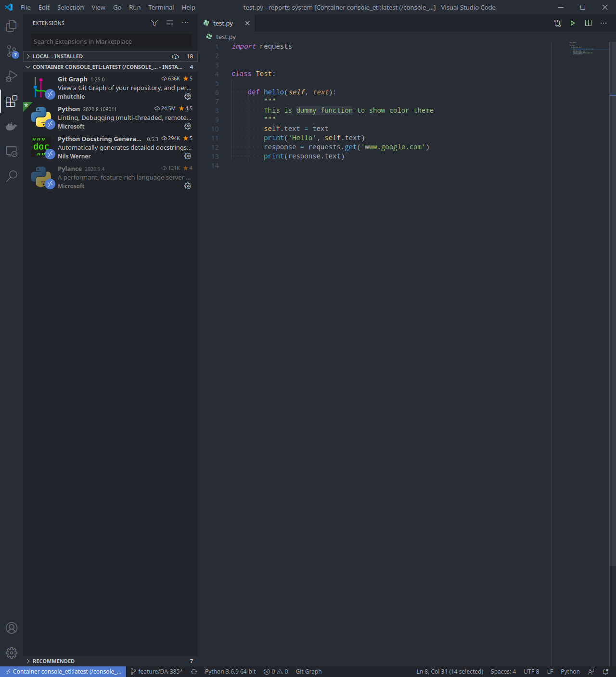Screen dimensions: 616x677
Task: Open the Split Editor icon
Action: pos(588,23)
